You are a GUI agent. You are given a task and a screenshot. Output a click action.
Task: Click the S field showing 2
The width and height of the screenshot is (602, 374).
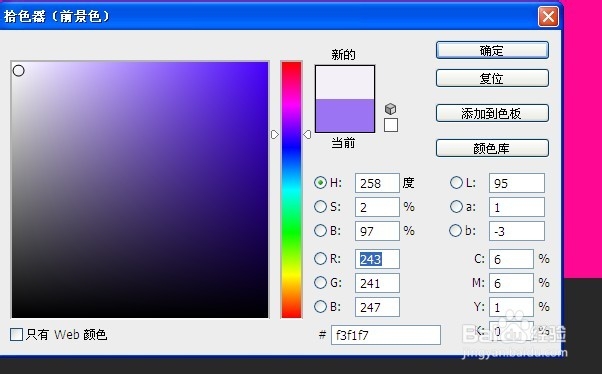(377, 207)
